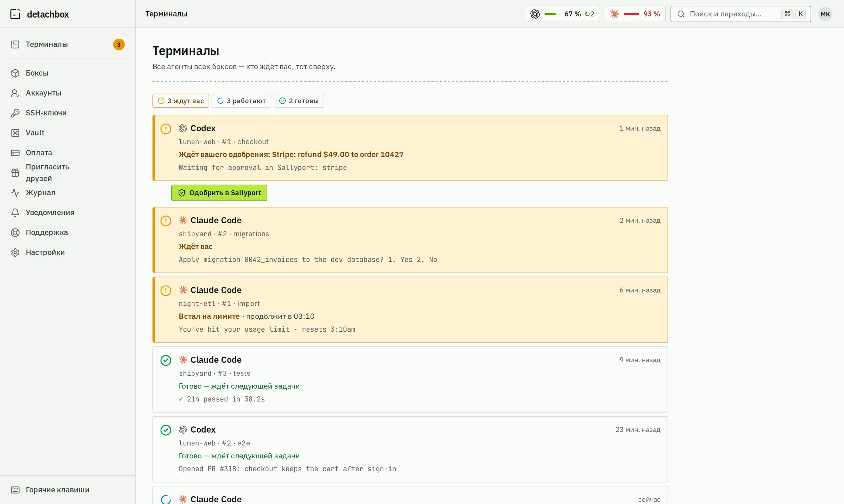This screenshot has width=844, height=504.
Task: Open the Боксы sidebar label
Action: 37,73
